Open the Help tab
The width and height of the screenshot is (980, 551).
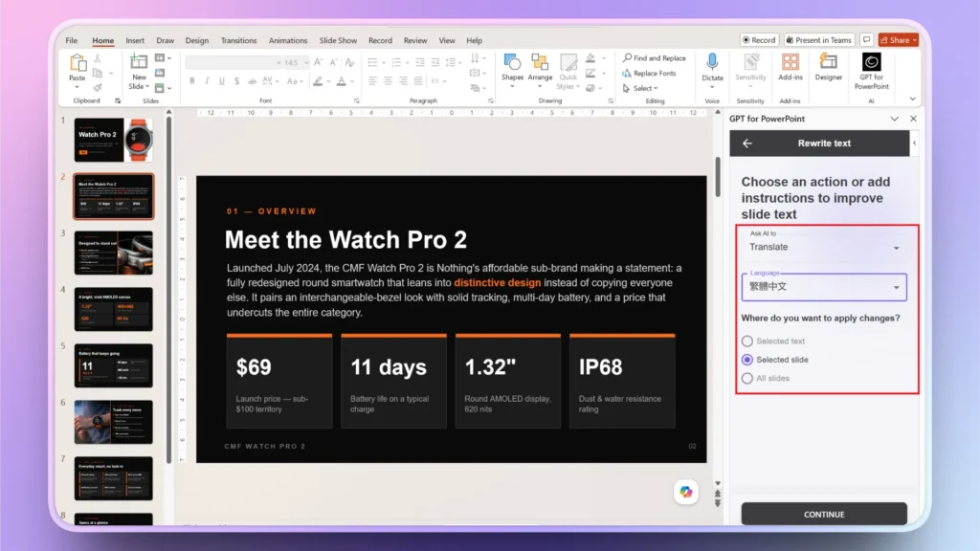(x=475, y=40)
